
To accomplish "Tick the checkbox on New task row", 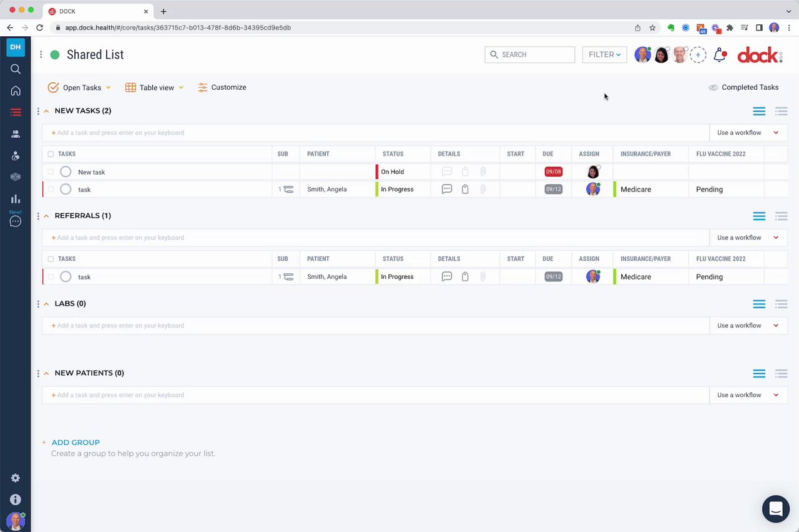I will click(51, 172).
